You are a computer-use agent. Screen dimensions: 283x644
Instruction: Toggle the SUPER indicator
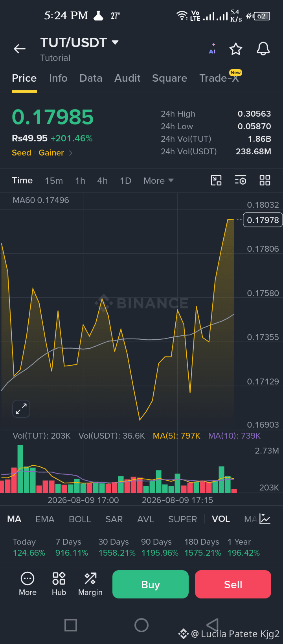coord(182,519)
